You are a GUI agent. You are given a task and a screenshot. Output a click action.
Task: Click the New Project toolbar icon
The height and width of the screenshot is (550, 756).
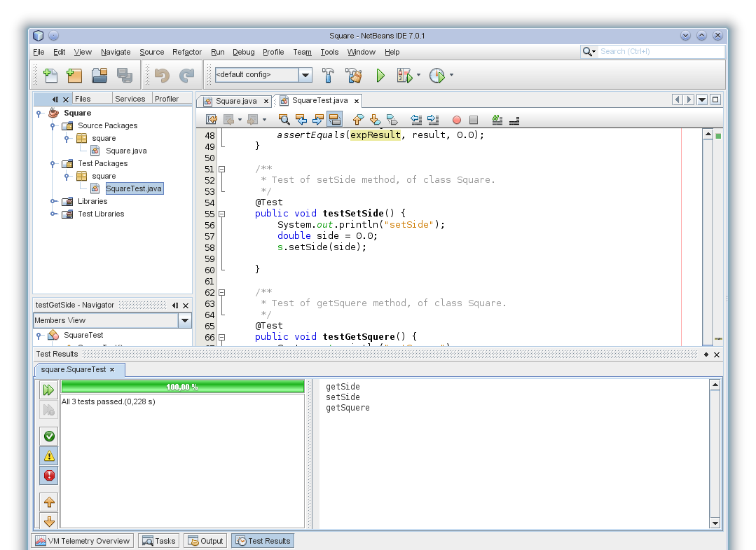[x=74, y=75]
